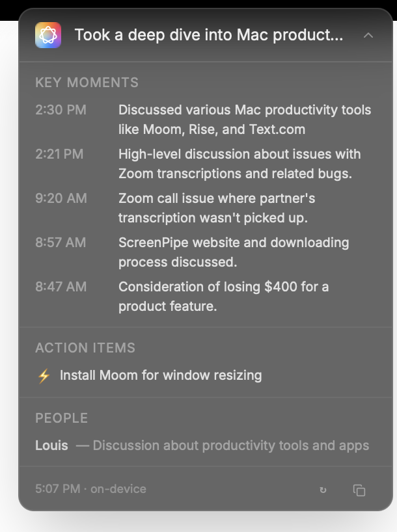The image size is (397, 532).
Task: Select the Zoom transcriptions and bugs moment
Action: click(240, 164)
